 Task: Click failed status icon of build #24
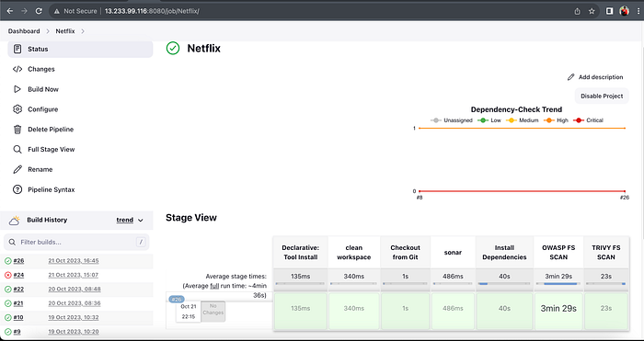pos(7,275)
